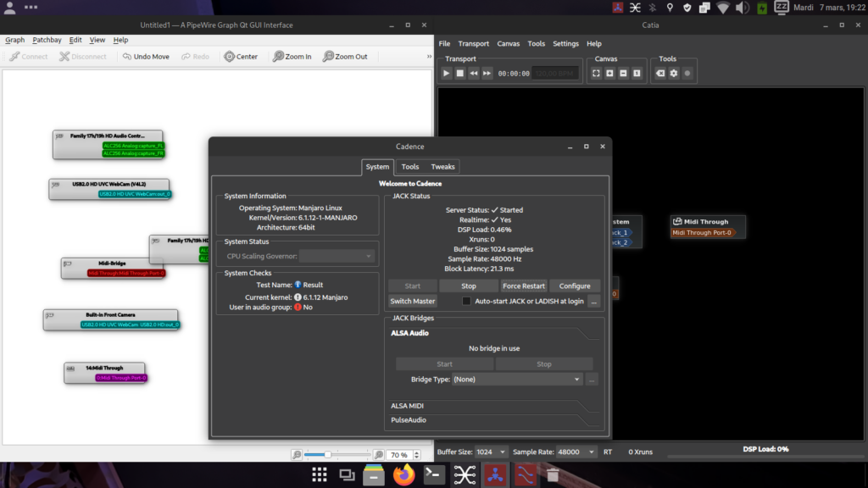Image resolution: width=868 pixels, height=488 pixels.
Task: Expand the ALSA MIDI section
Action: click(494, 406)
